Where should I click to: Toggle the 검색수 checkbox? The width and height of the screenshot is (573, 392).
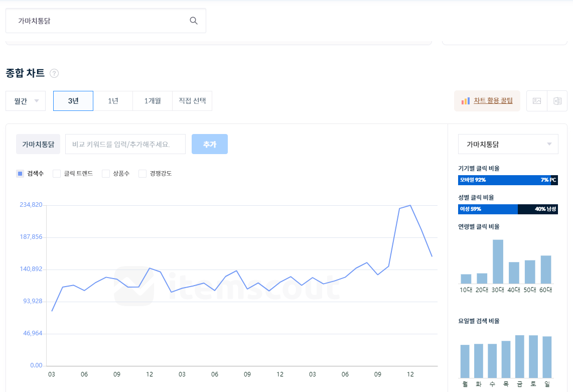20,174
